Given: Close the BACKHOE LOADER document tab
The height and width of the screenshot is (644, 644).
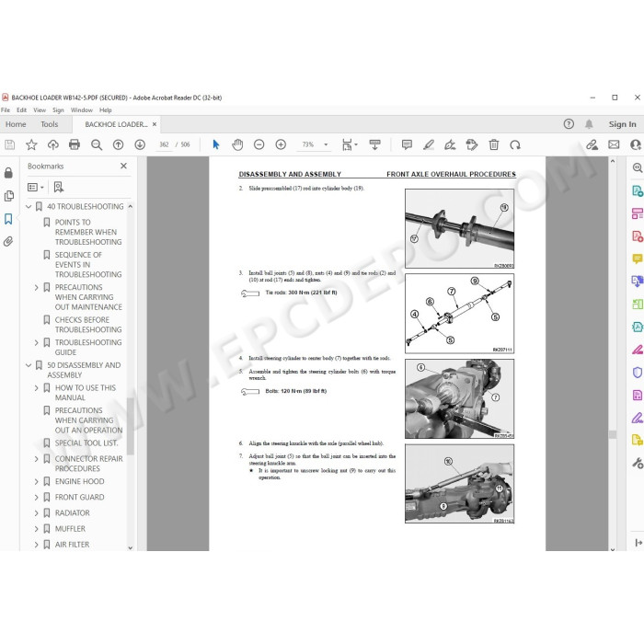Looking at the screenshot, I should click(155, 124).
